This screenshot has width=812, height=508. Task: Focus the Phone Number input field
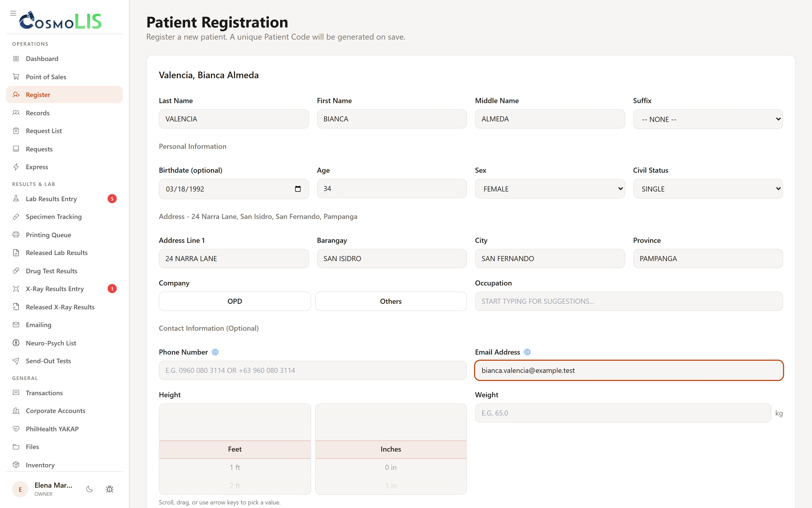[x=313, y=370]
